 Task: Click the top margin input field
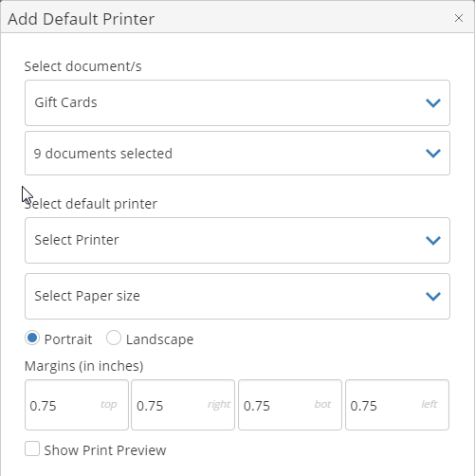[77, 405]
